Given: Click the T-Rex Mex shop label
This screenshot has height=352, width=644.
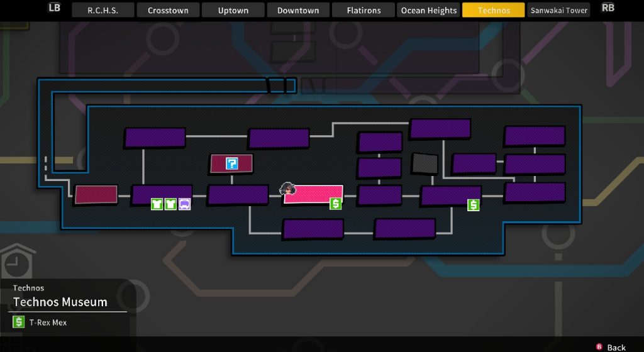Looking at the screenshot, I should pos(48,322).
